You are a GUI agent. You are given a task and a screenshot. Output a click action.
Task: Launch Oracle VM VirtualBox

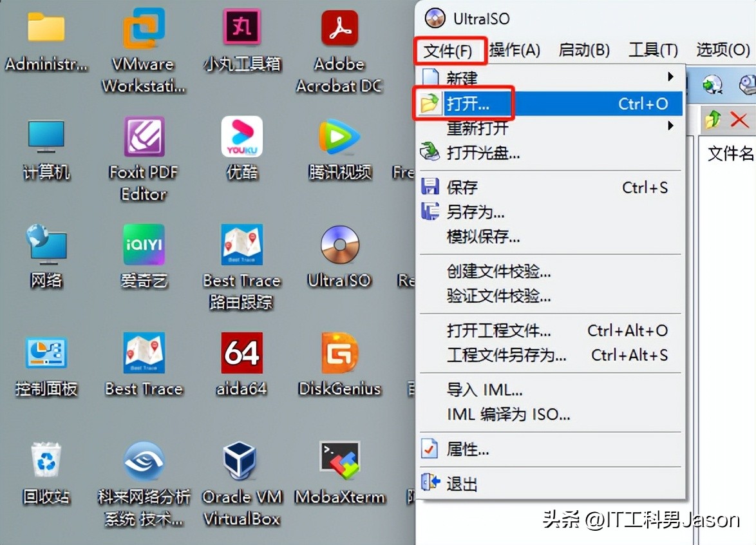pos(241,460)
